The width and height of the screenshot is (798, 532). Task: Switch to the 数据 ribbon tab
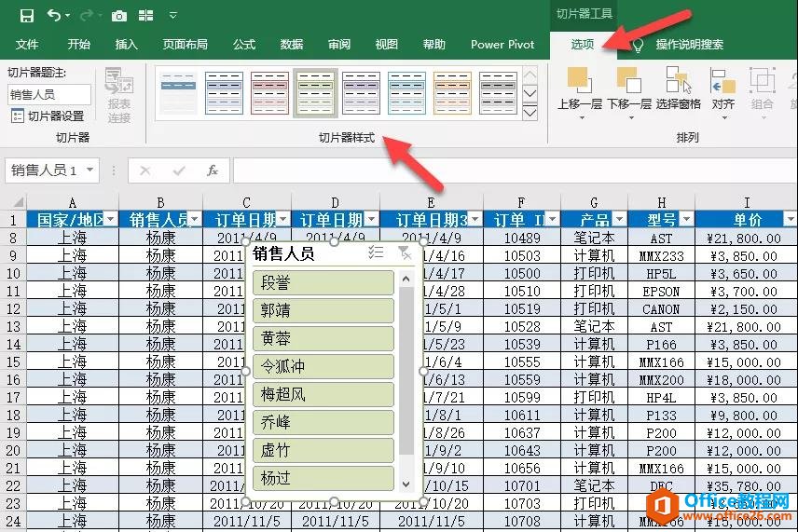tap(291, 44)
